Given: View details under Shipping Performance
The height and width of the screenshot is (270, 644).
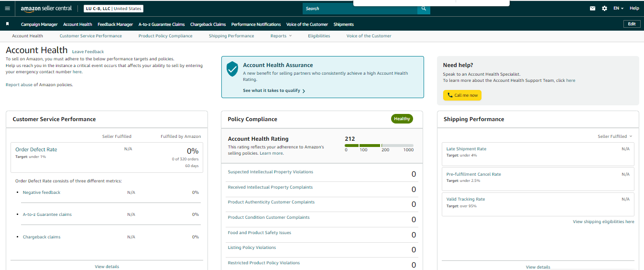Looking at the screenshot, I should (538, 267).
